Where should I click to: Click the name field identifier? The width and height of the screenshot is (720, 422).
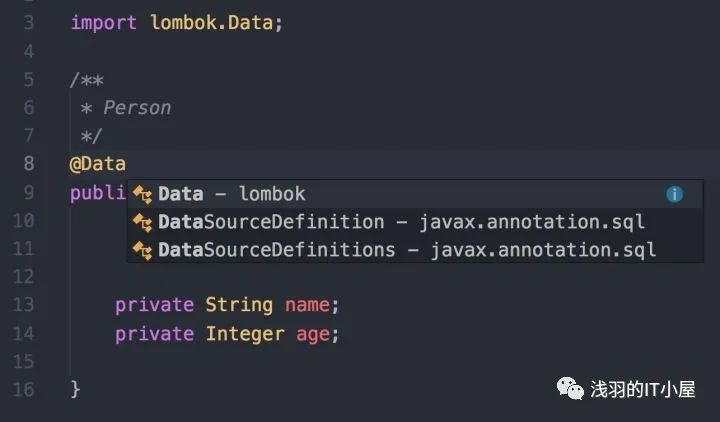pyautogui.click(x=307, y=305)
